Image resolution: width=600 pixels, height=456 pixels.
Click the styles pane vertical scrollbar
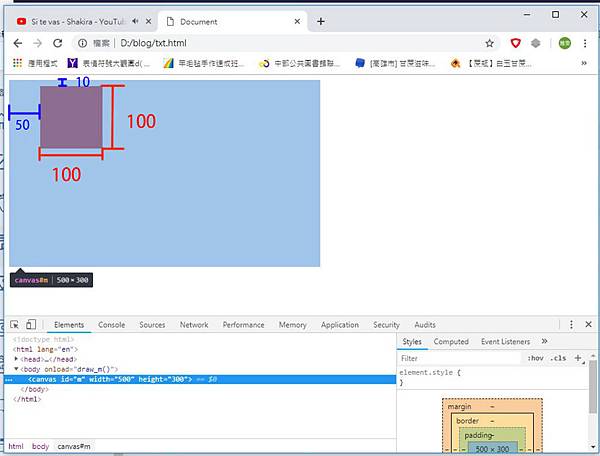[x=593, y=386]
